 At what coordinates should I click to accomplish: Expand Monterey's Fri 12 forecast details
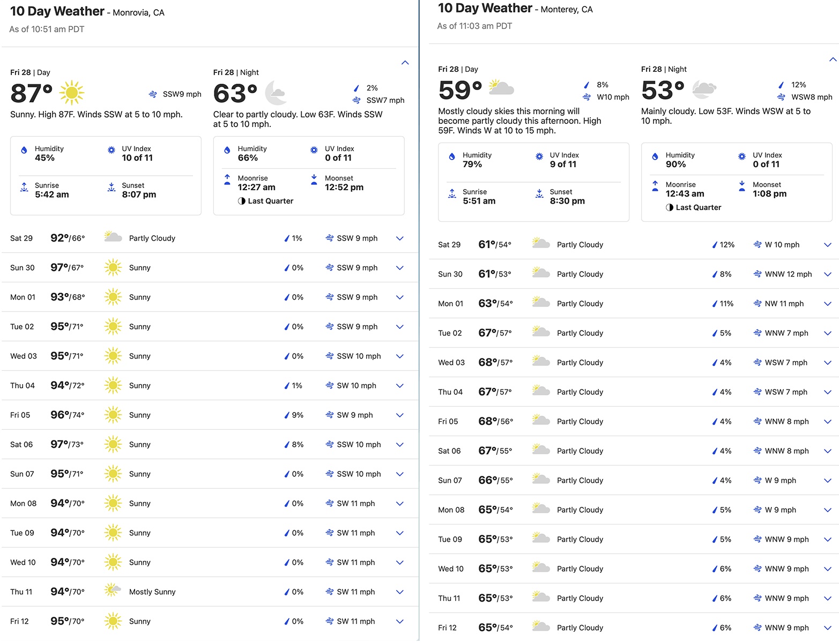pyautogui.click(x=828, y=628)
